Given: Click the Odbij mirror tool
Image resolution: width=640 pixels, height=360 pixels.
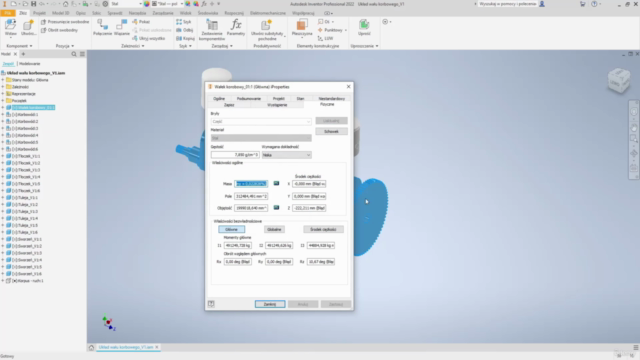Looking at the screenshot, I should tap(184, 30).
